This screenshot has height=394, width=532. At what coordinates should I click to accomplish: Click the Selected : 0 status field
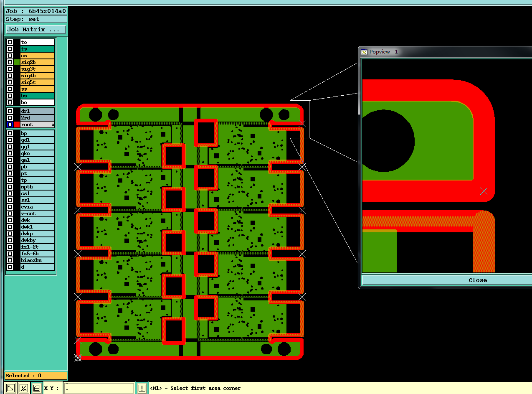(x=35, y=376)
